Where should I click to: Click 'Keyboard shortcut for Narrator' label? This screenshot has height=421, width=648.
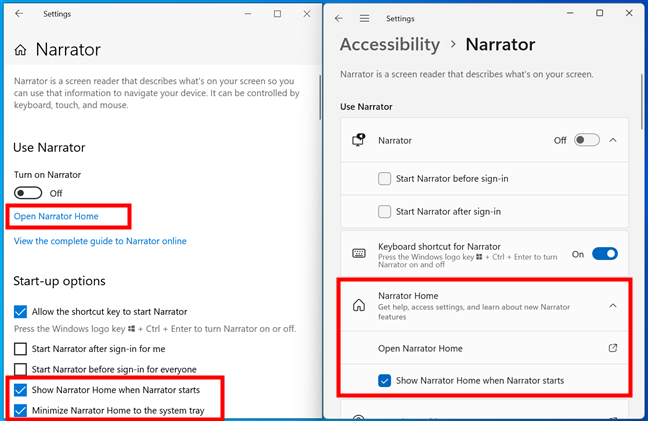tap(439, 247)
